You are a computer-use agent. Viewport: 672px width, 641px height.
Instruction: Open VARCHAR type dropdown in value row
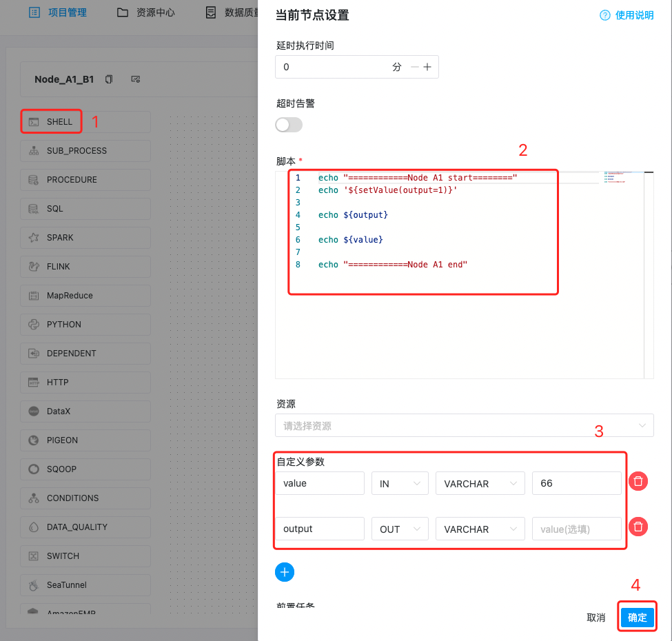480,483
